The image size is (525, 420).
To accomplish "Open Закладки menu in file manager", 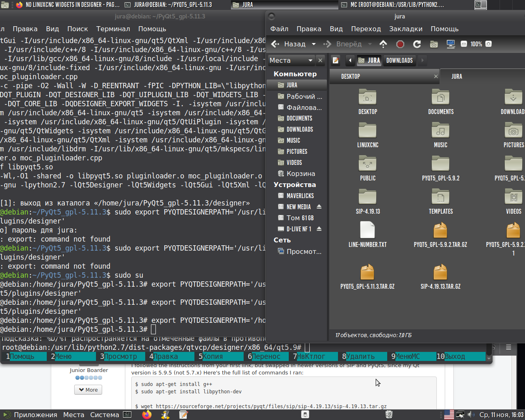I will pos(406,29).
